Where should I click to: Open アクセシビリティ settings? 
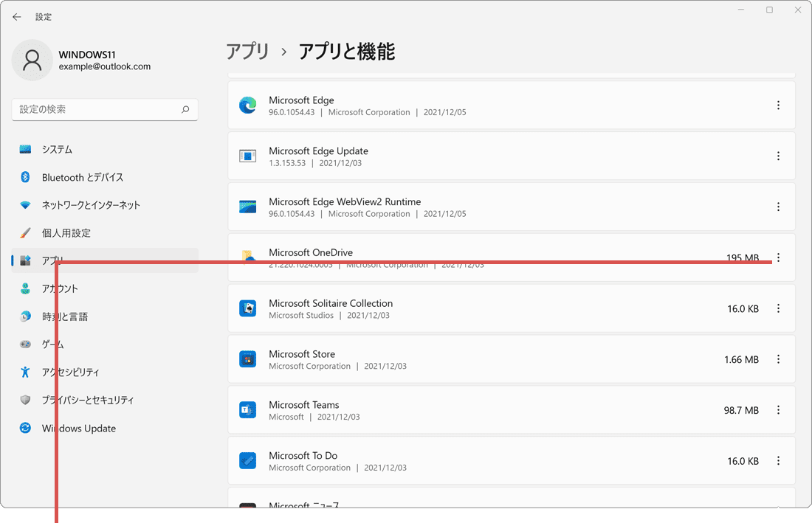[105, 372]
